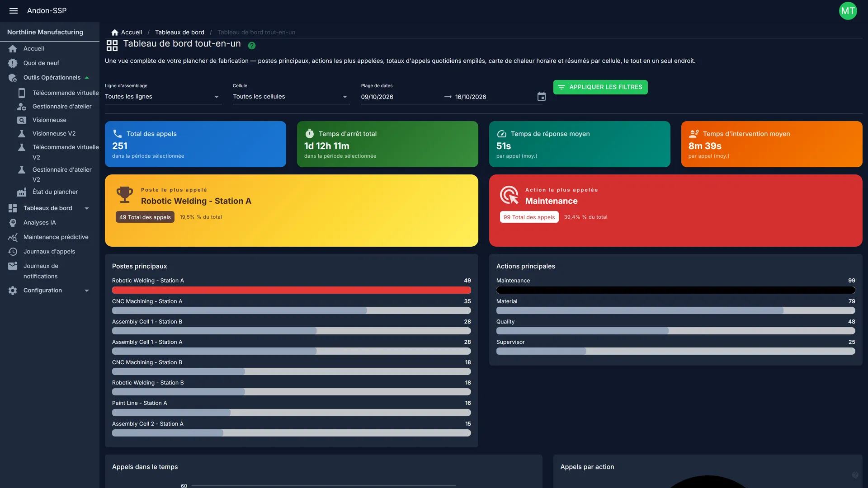Screen dimensions: 868x488
Task: Open the hamburger navigation menu
Action: pos(14,11)
